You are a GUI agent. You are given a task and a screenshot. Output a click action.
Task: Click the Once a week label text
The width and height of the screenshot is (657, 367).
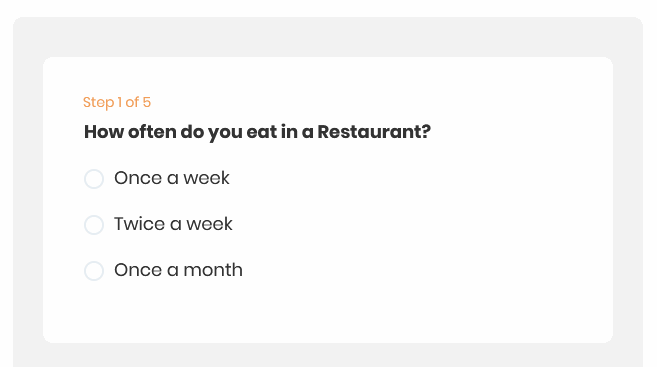pos(172,178)
